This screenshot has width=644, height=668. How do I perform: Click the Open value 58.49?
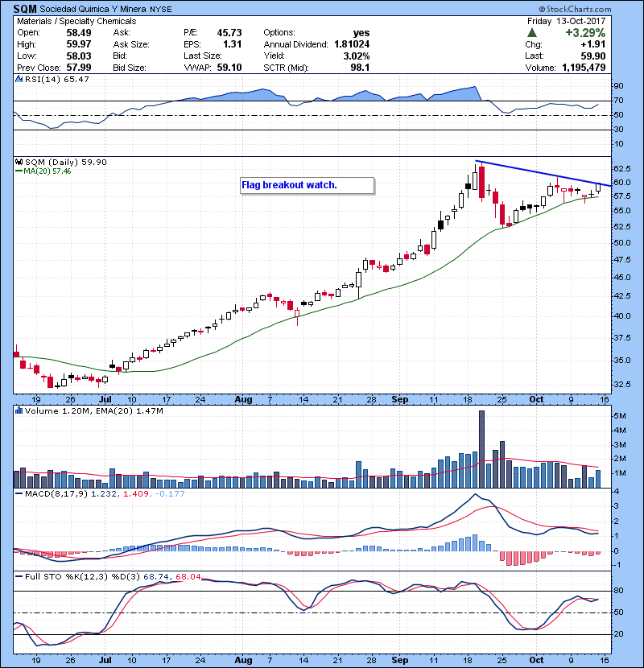click(x=78, y=33)
